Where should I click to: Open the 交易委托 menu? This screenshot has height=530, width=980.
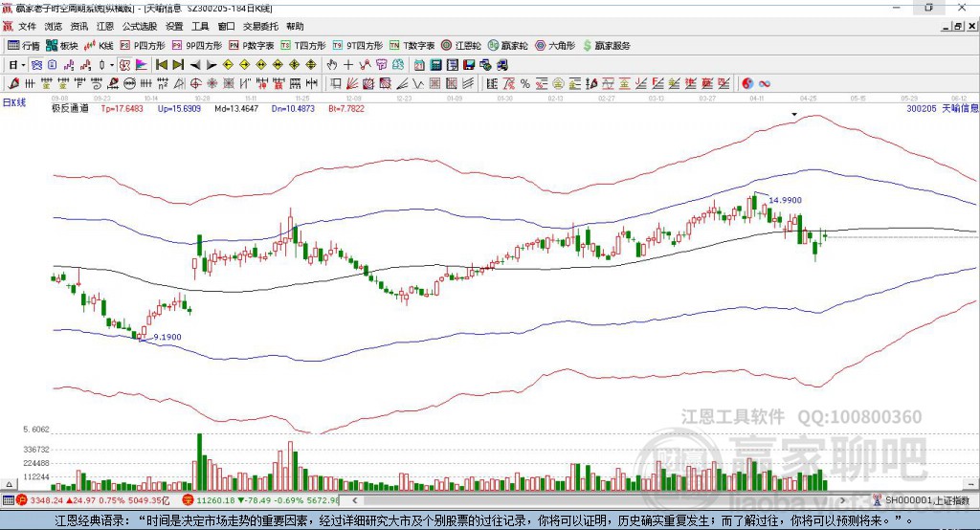[260, 26]
